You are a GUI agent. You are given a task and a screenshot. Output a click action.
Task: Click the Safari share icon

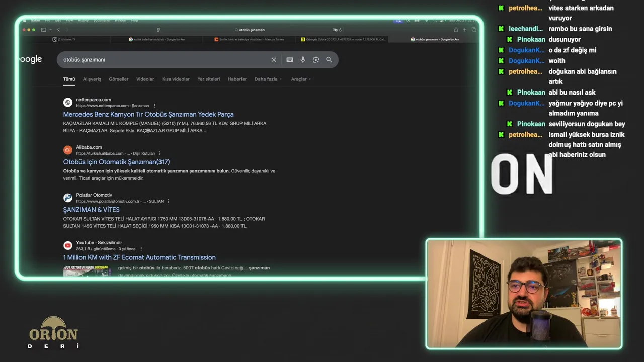pyautogui.click(x=456, y=30)
